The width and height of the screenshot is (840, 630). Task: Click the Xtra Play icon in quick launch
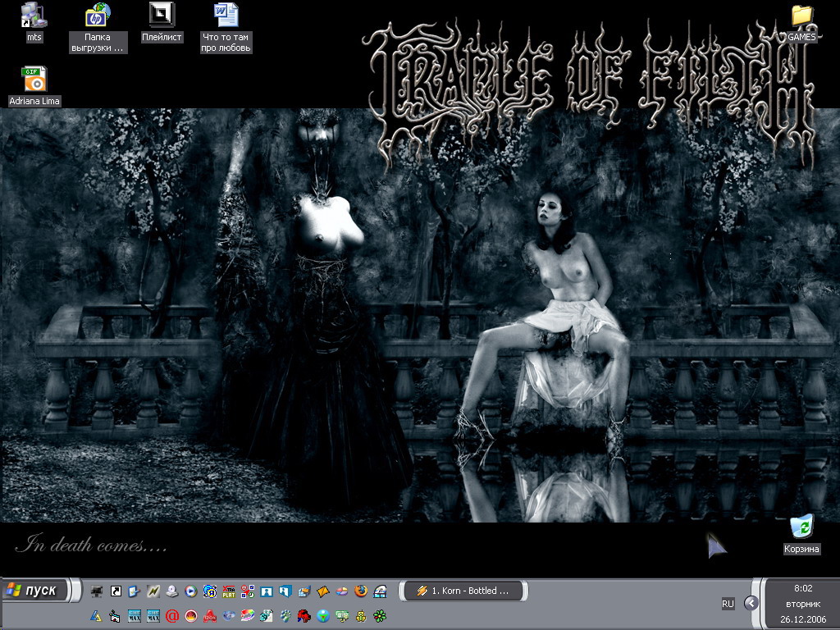click(229, 591)
